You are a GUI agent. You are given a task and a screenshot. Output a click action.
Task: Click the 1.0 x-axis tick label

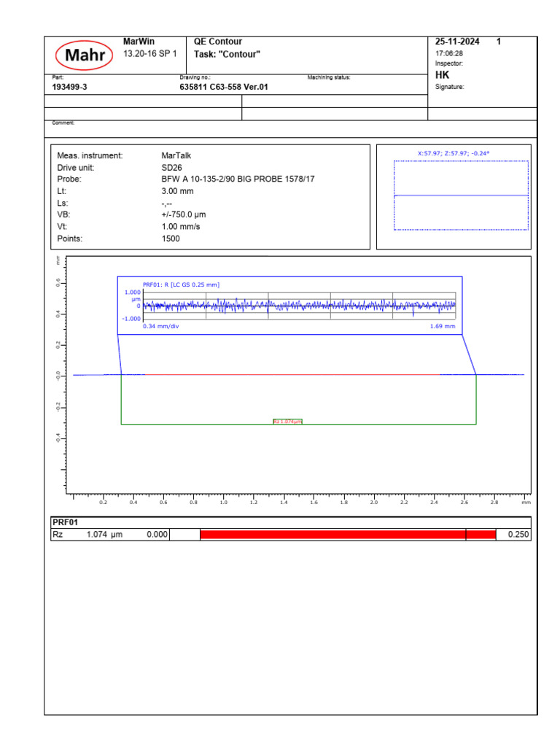point(223,503)
